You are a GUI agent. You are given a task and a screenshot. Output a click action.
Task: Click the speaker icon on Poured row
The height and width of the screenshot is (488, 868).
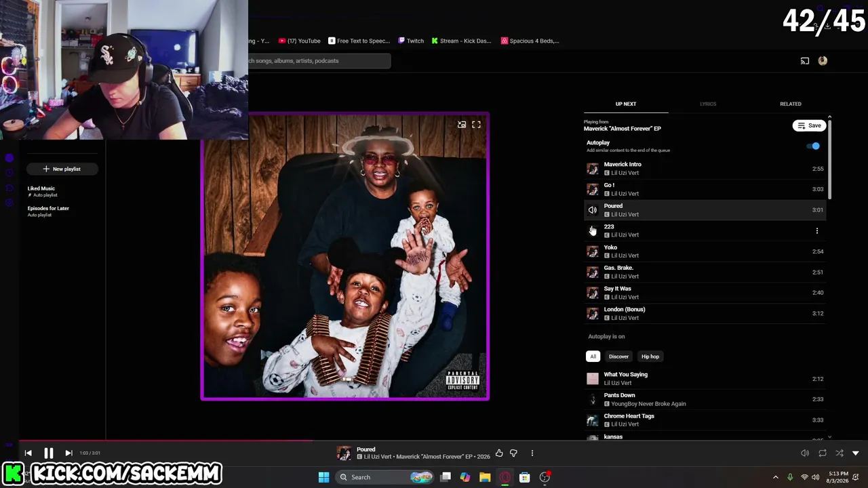click(x=593, y=210)
